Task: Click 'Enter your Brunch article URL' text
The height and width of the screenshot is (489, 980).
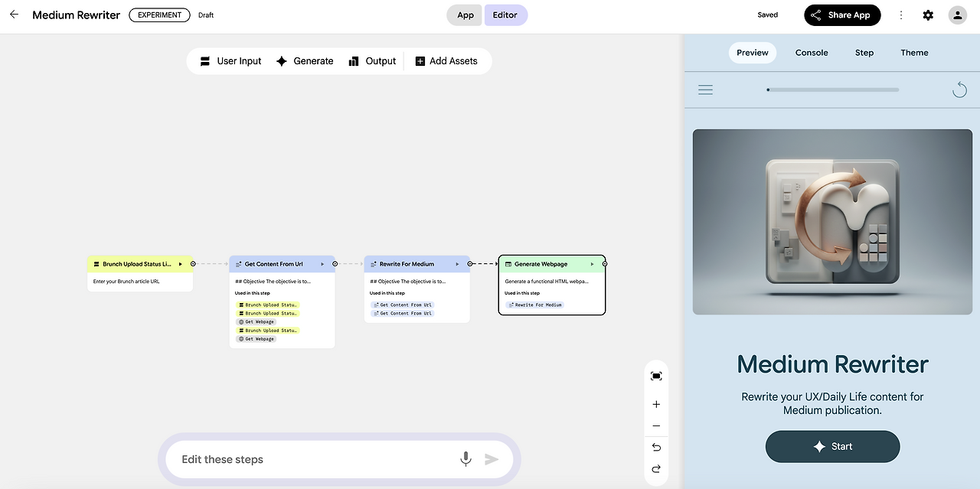Action: click(126, 282)
